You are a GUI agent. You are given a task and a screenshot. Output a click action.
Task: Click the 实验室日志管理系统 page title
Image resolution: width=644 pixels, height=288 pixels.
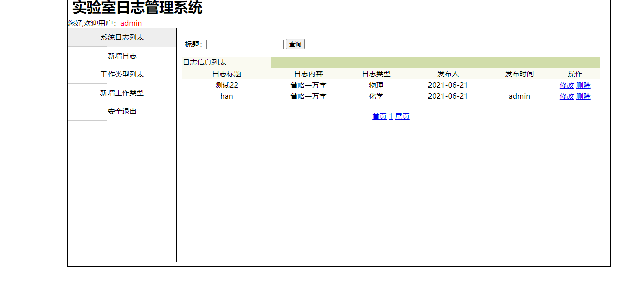point(137,8)
